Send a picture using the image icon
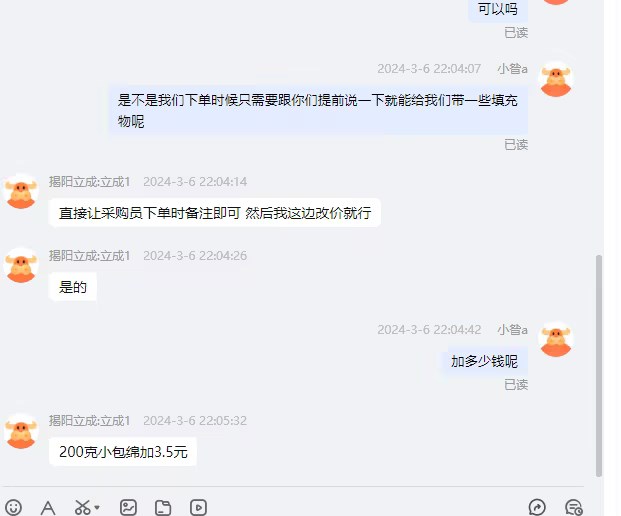 tap(129, 507)
